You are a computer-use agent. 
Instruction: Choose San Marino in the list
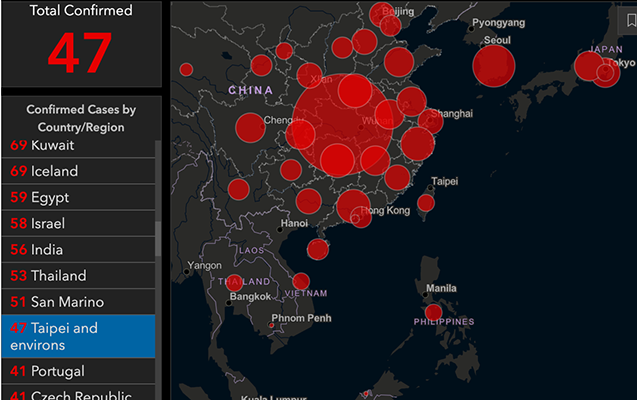[x=78, y=302]
